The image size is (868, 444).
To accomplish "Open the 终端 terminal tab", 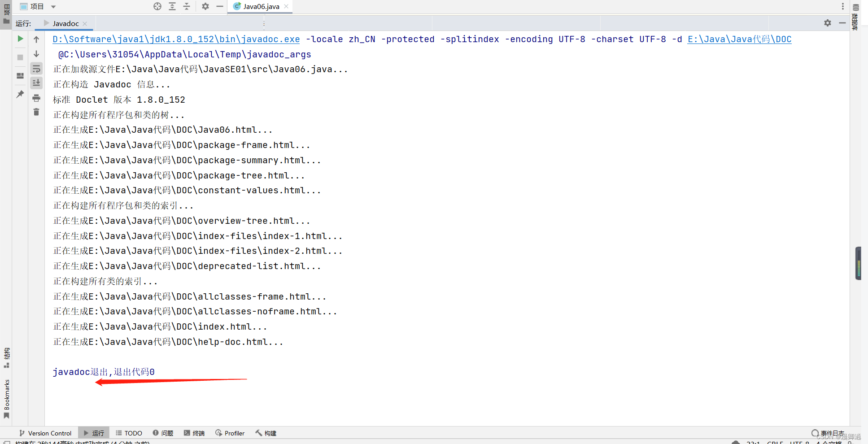I will click(194, 433).
